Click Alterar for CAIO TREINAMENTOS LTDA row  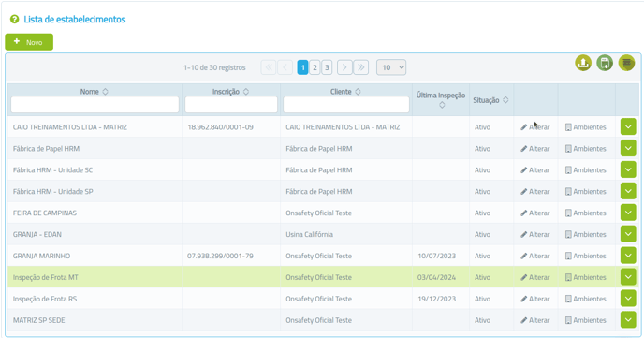point(535,127)
